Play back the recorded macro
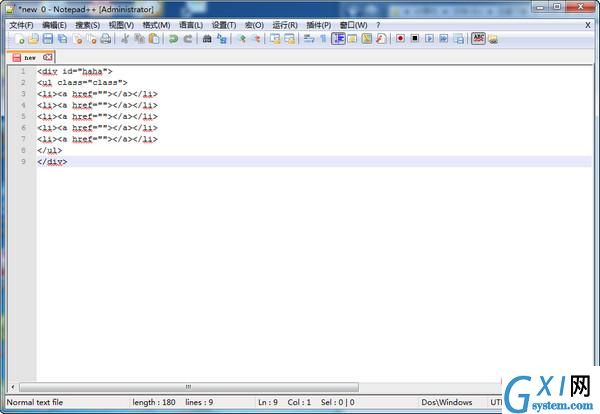Image resolution: width=600 pixels, height=414 pixels. 429,39
